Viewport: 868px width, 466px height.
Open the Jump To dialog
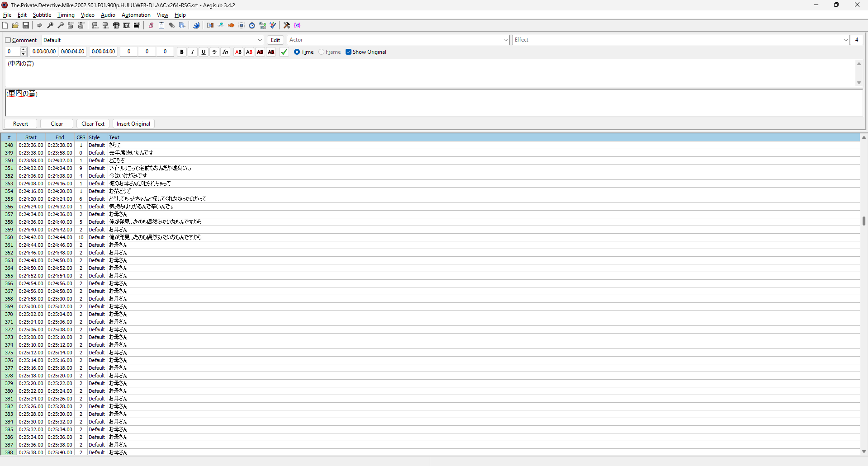click(x=40, y=25)
